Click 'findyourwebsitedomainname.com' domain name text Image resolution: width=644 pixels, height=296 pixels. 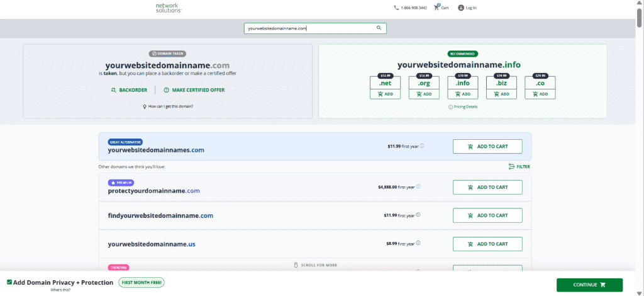coord(160,216)
